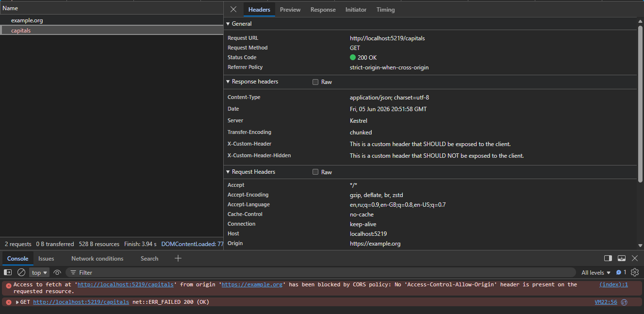Image resolution: width=644 pixels, height=314 pixels.
Task: Open the (index):1 source link
Action: (613, 284)
